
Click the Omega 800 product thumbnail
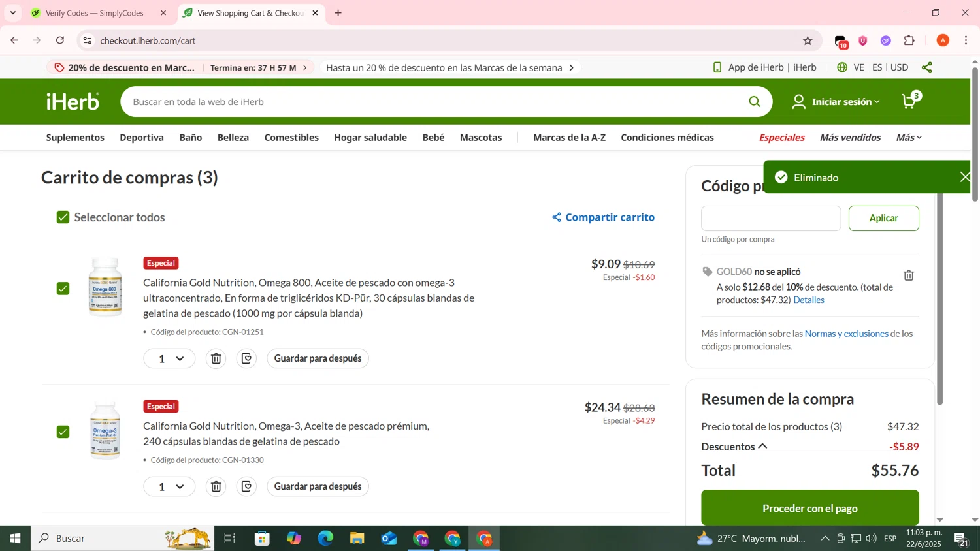click(x=105, y=287)
